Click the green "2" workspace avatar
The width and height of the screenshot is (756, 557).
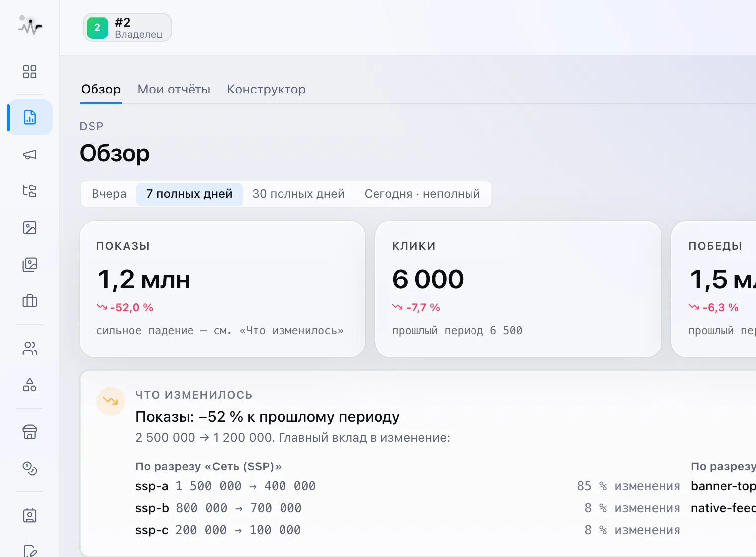coord(97,27)
